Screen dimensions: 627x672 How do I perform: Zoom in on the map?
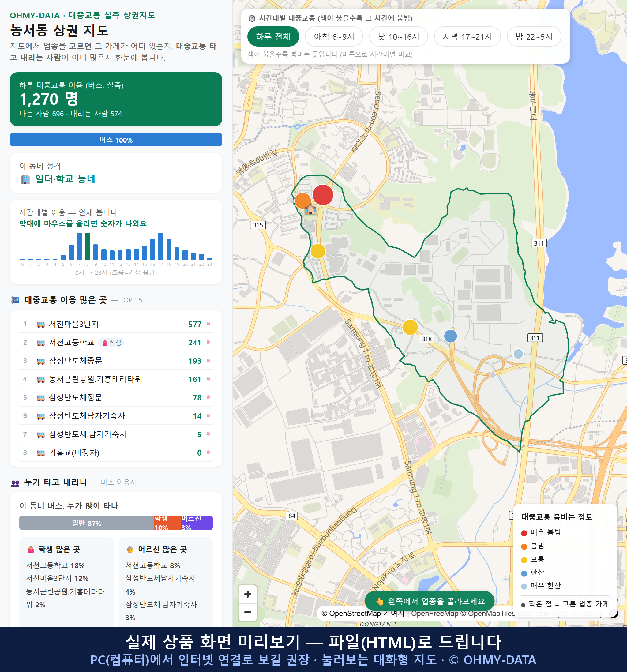pyautogui.click(x=248, y=594)
